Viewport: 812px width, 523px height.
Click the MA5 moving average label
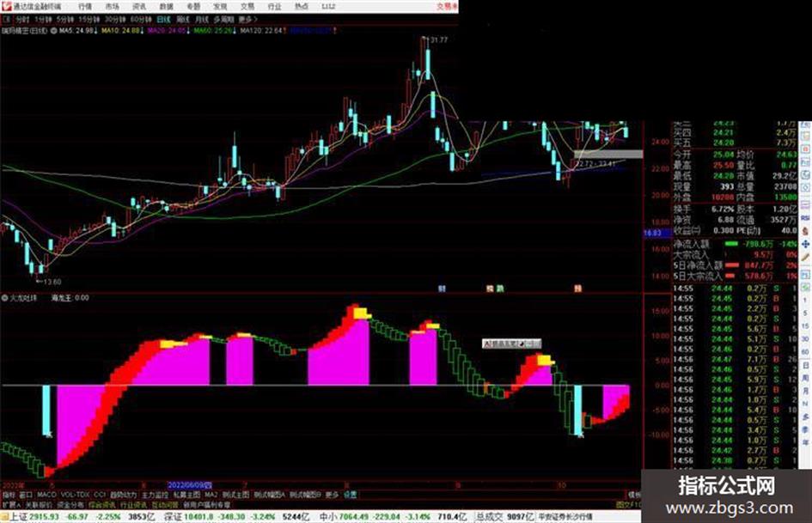point(78,31)
